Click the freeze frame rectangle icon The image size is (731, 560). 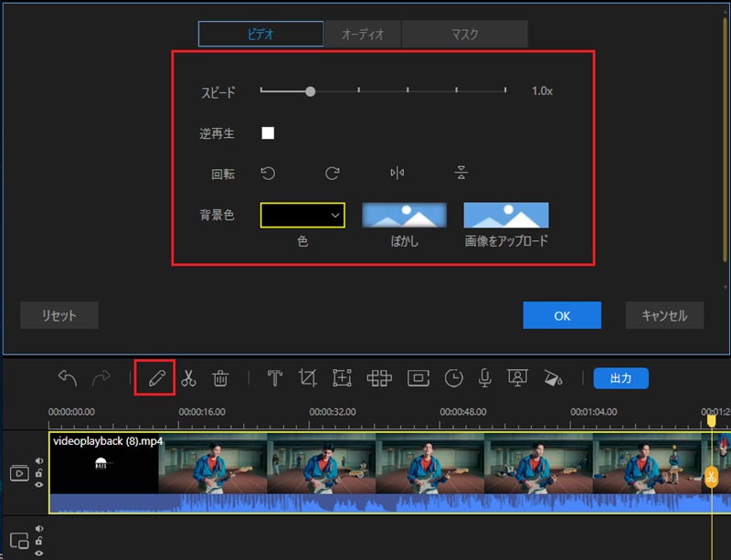418,378
